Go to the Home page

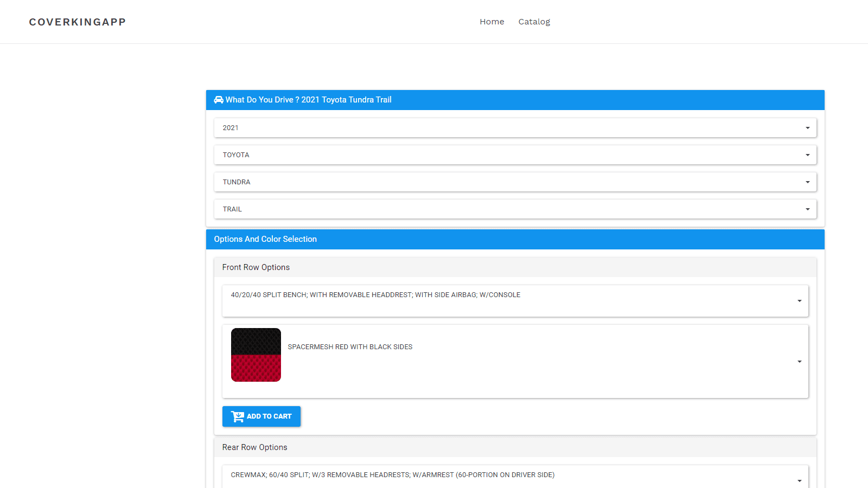point(492,22)
